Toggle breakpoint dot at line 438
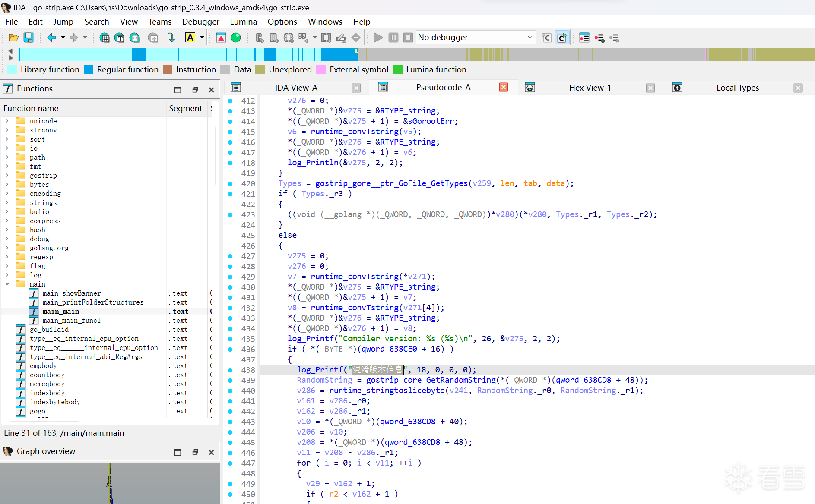 (x=230, y=370)
